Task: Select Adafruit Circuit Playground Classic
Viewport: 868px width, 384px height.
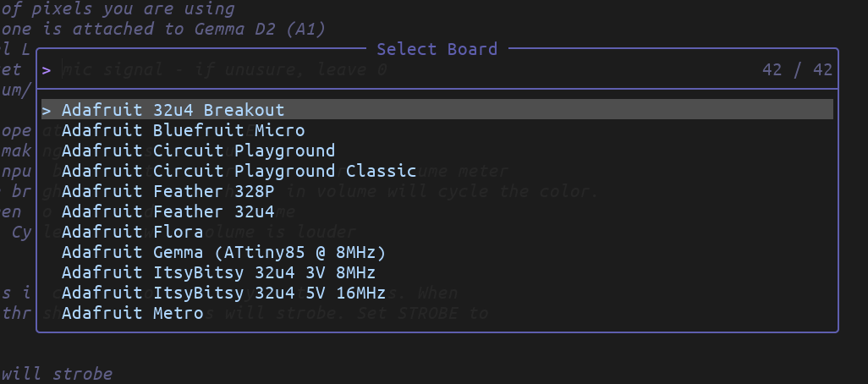Action: pyautogui.click(x=437, y=170)
